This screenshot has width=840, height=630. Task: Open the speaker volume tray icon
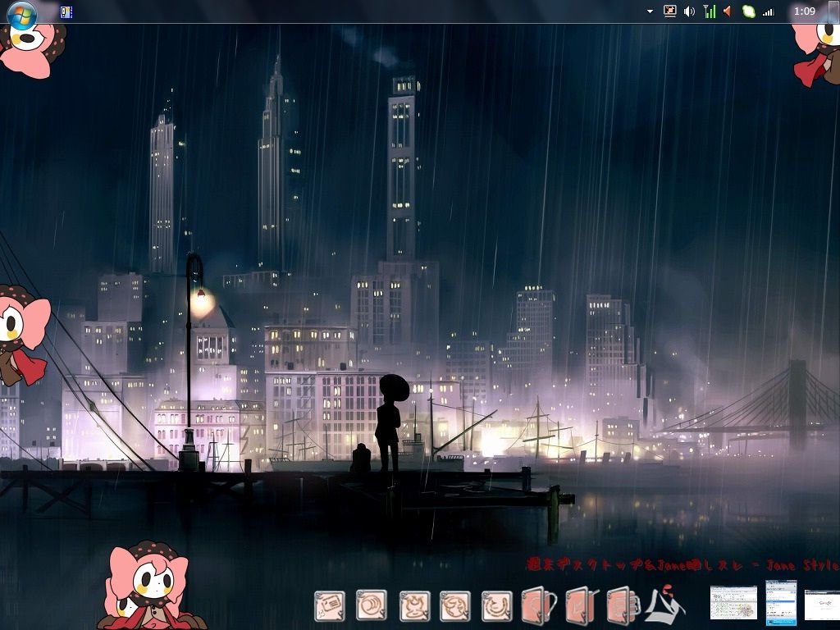pos(689,11)
